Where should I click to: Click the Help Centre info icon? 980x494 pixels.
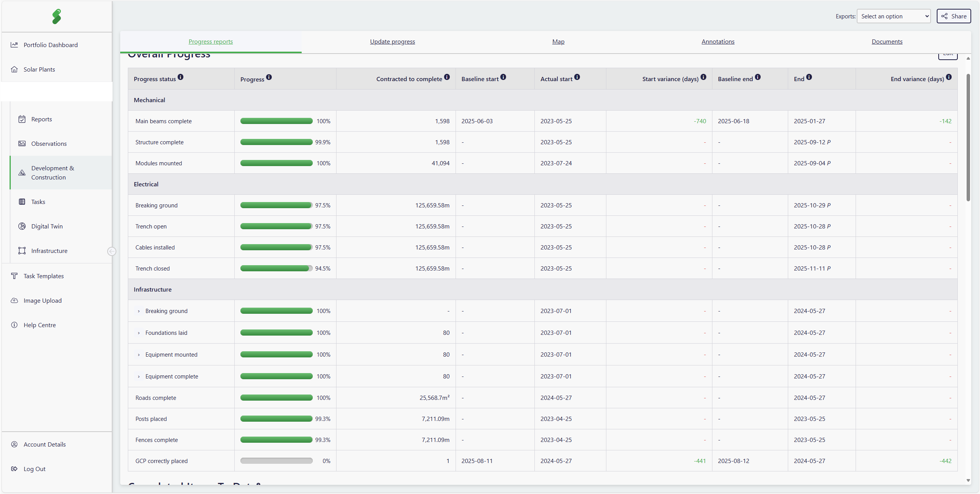(x=14, y=325)
